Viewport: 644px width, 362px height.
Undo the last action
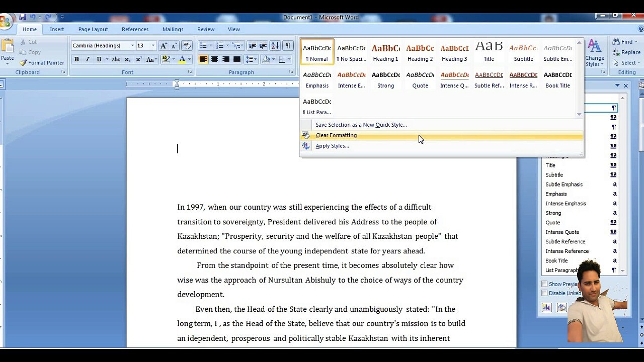click(x=33, y=17)
